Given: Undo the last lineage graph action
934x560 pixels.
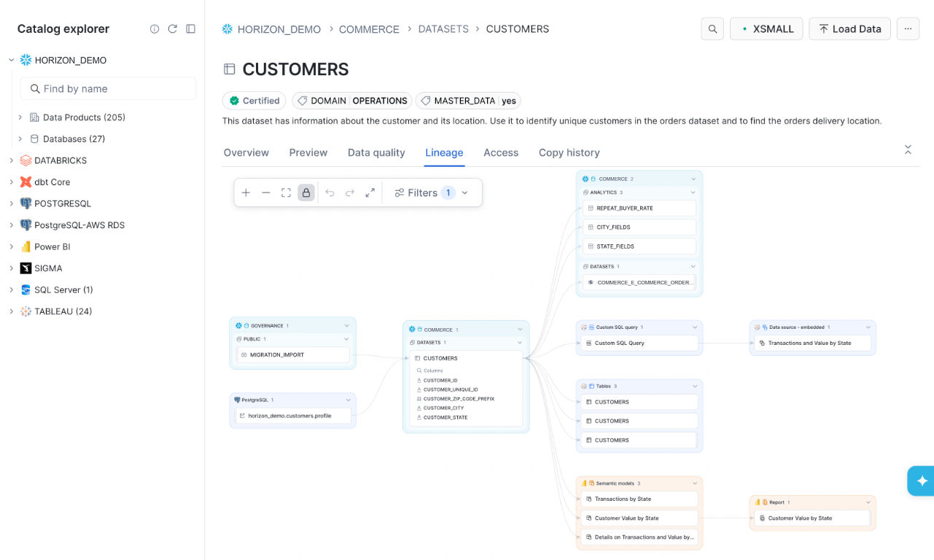Looking at the screenshot, I should point(330,192).
